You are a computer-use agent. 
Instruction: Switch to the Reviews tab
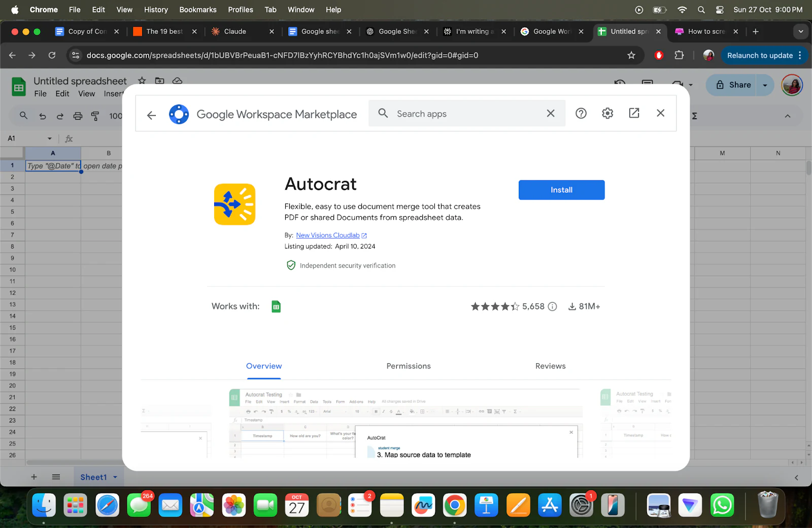tap(550, 366)
